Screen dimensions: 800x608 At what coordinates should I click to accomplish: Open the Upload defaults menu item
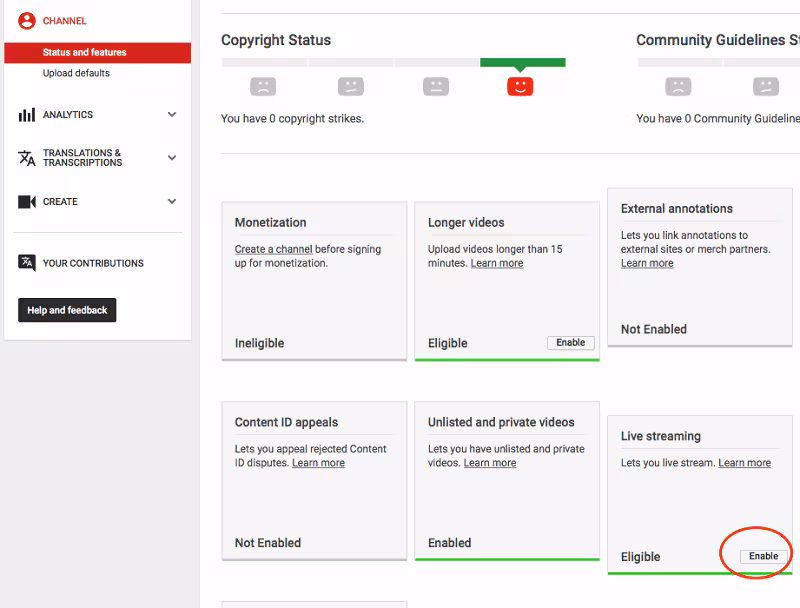[x=76, y=73]
